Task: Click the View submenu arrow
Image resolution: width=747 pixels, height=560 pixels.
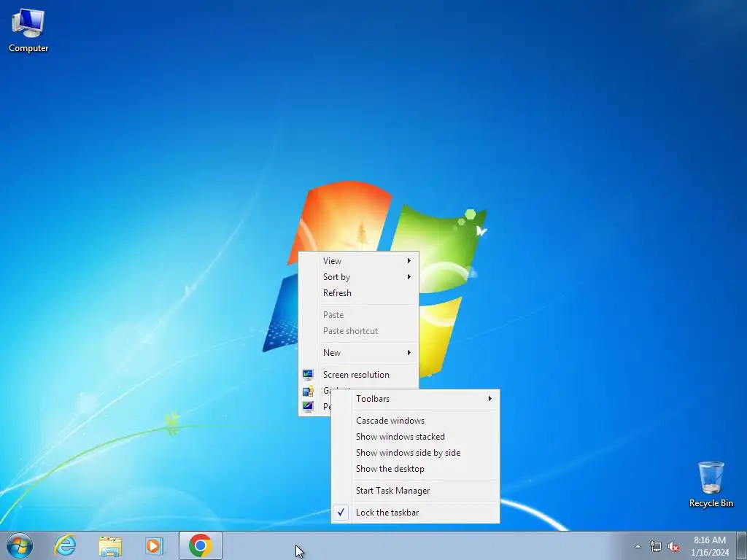Action: [x=409, y=261]
